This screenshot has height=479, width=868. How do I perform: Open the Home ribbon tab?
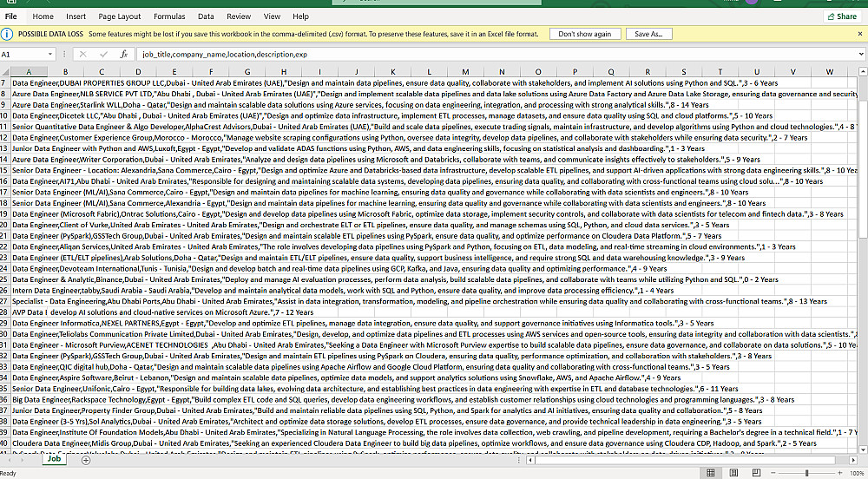[43, 16]
